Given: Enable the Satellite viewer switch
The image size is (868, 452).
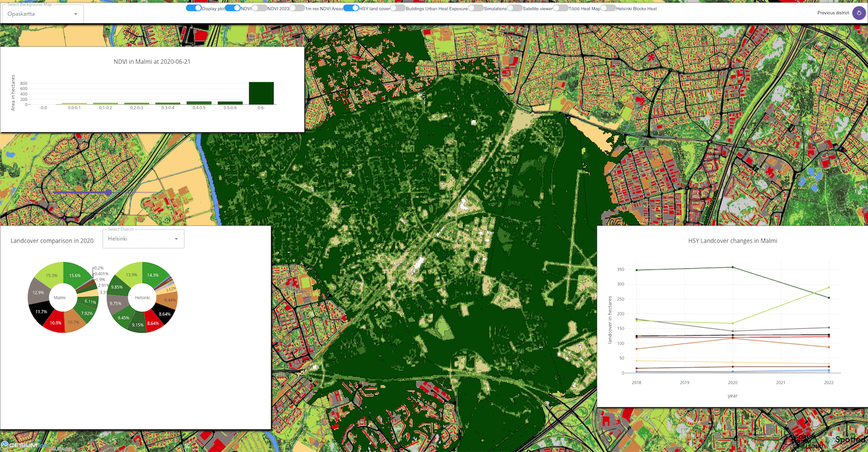Looking at the screenshot, I should point(515,9).
